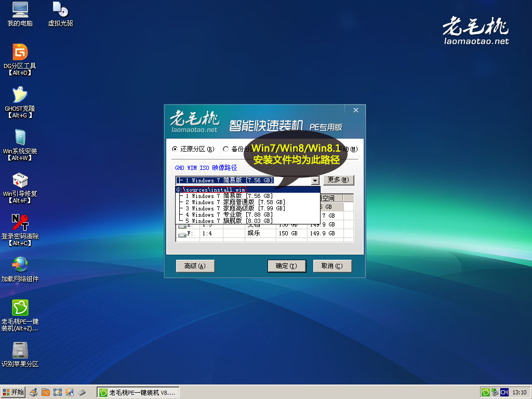Open 加载网络组件 globe icon

coord(20,270)
